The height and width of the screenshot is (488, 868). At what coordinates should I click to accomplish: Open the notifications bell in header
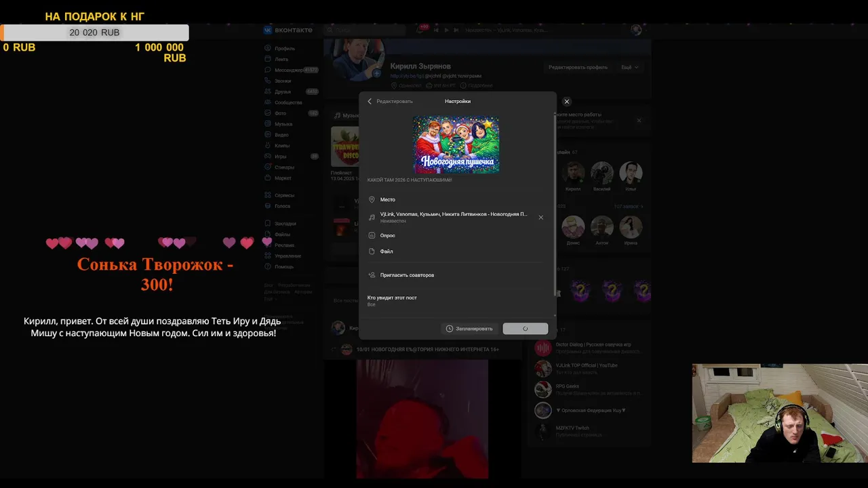click(x=420, y=30)
